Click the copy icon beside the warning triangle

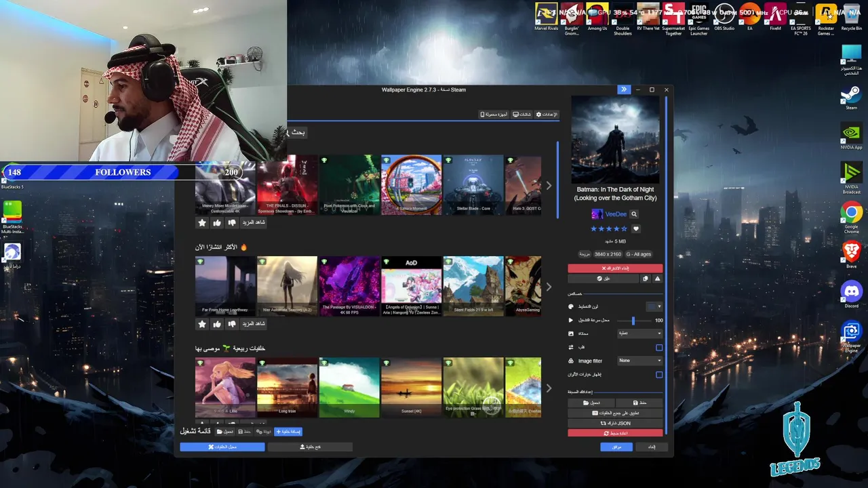point(646,279)
